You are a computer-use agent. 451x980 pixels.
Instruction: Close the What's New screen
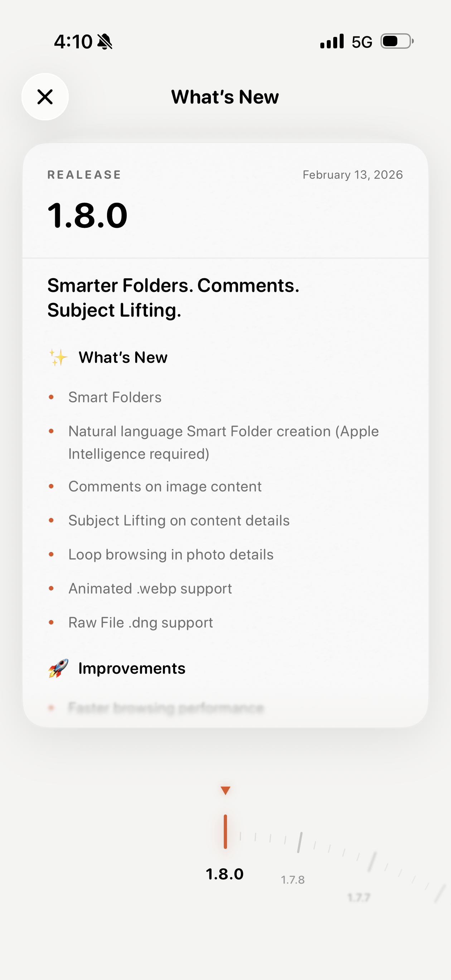45,97
